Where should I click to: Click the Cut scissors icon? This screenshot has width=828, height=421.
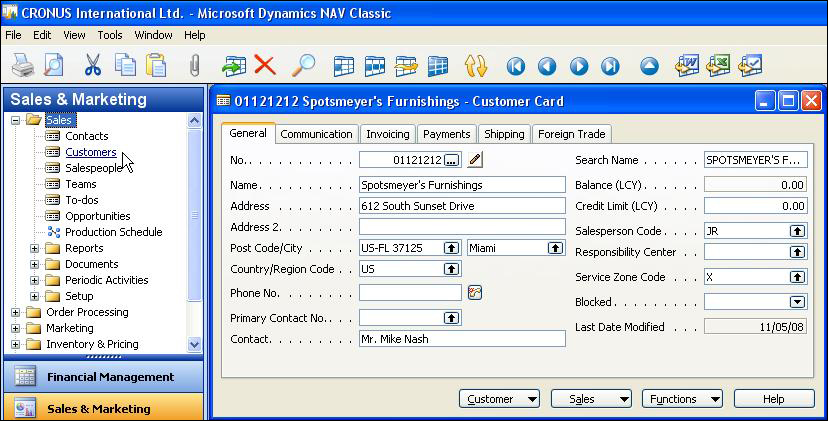coord(93,66)
